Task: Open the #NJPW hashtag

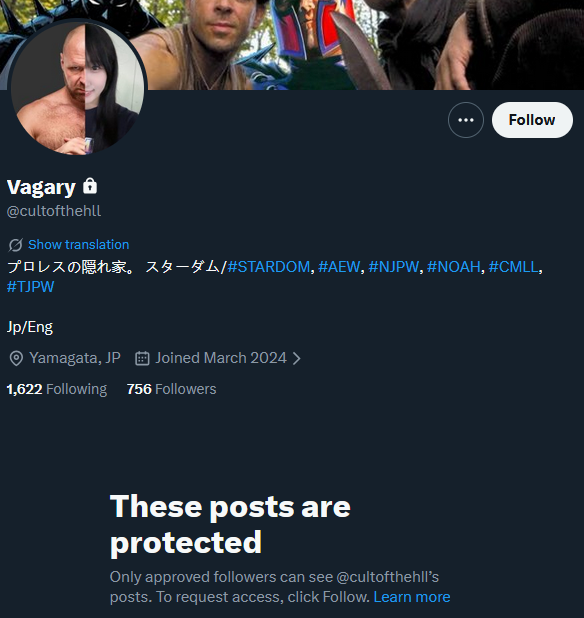Action: pyautogui.click(x=393, y=267)
